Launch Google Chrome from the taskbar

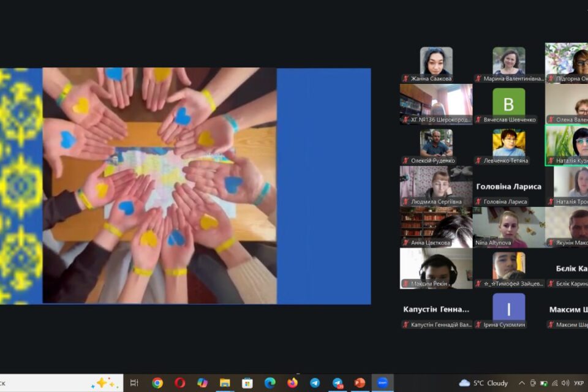coord(157,383)
